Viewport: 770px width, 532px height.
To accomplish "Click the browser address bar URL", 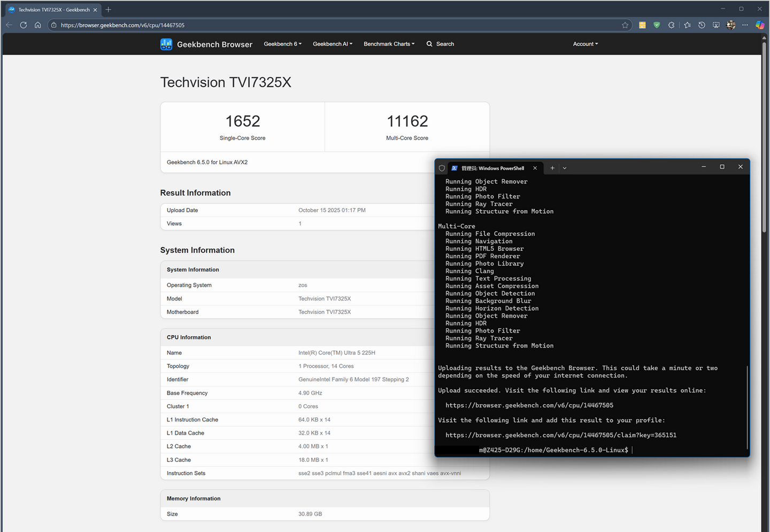I will pyautogui.click(x=122, y=25).
